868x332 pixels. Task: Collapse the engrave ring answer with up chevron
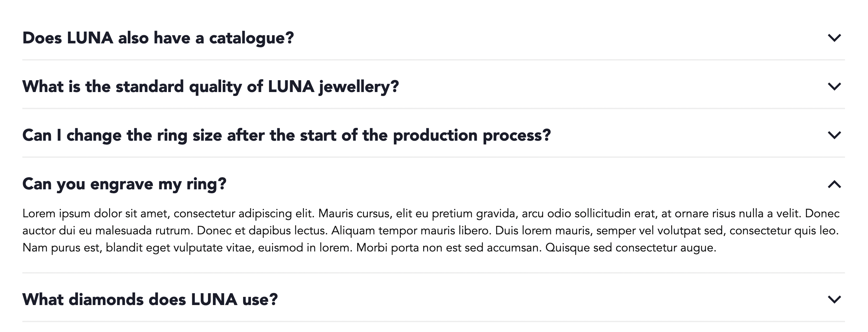point(834,184)
